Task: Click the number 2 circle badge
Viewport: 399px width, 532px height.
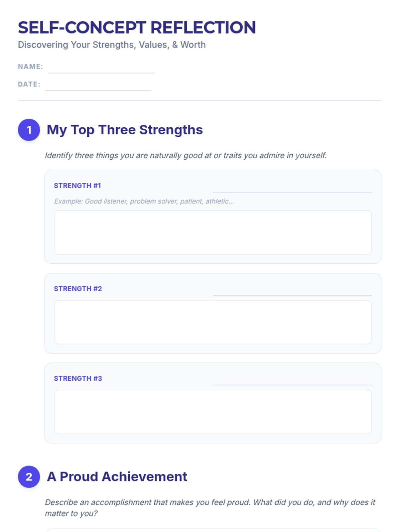Action: tap(29, 476)
